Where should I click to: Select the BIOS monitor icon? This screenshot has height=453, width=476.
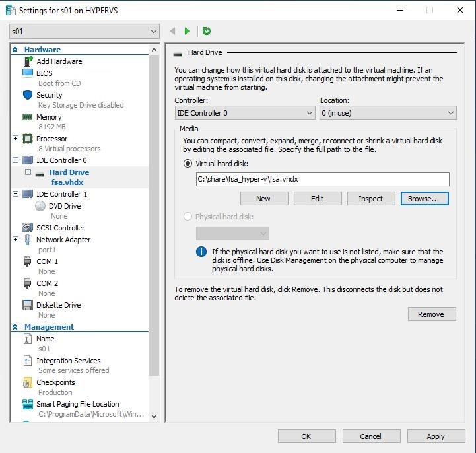28,73
